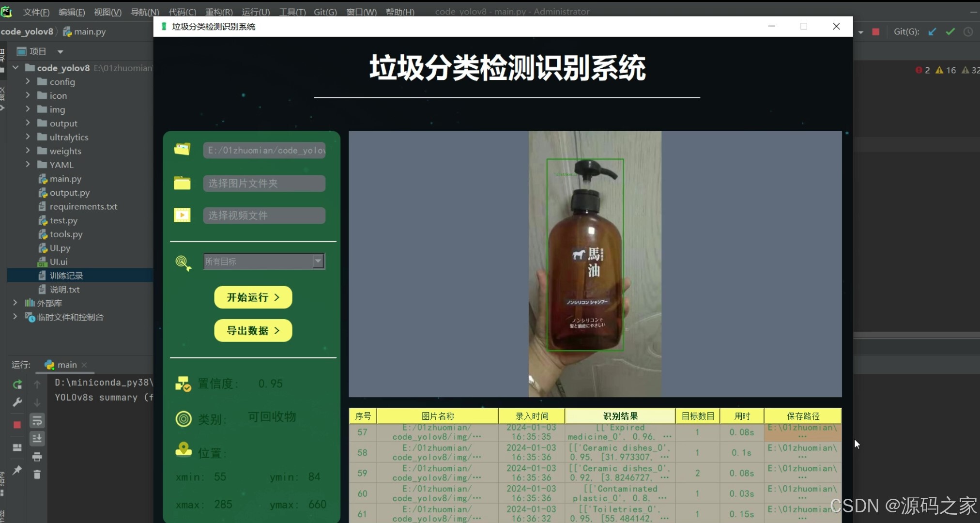Click the category target icon beside 类别
Screen dimensions: 980x523
(183, 418)
